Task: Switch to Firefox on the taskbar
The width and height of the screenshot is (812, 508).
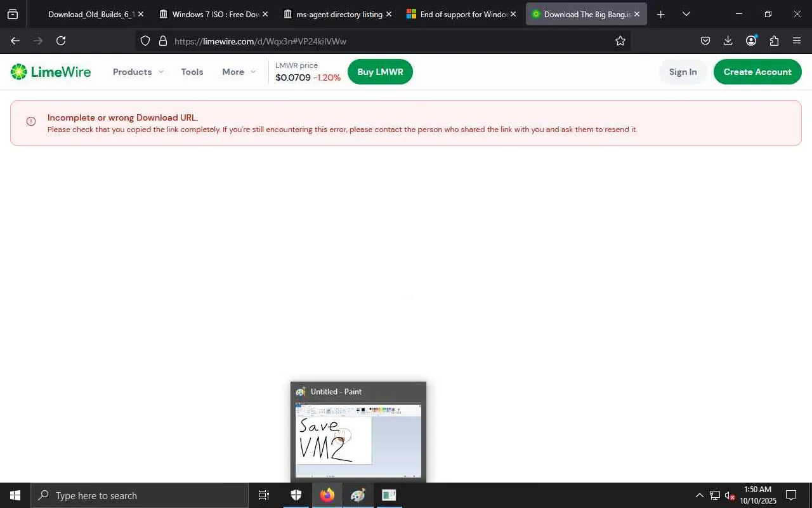Action: 327,495
